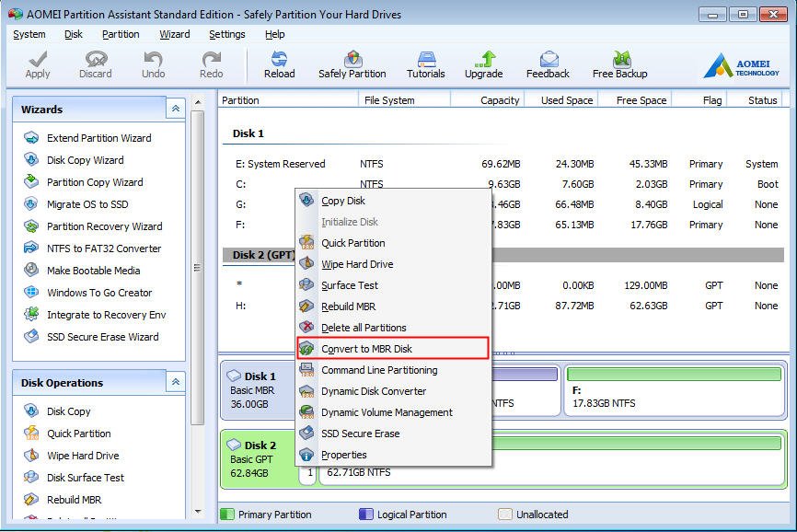Choose SSD Secure Erase in context menu
This screenshot has width=797, height=532.
click(x=393, y=434)
